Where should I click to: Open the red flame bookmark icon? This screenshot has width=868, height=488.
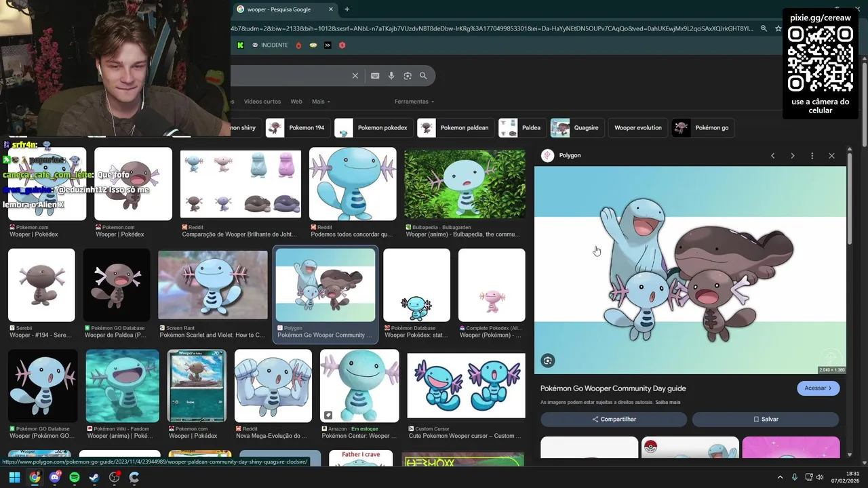click(x=298, y=45)
